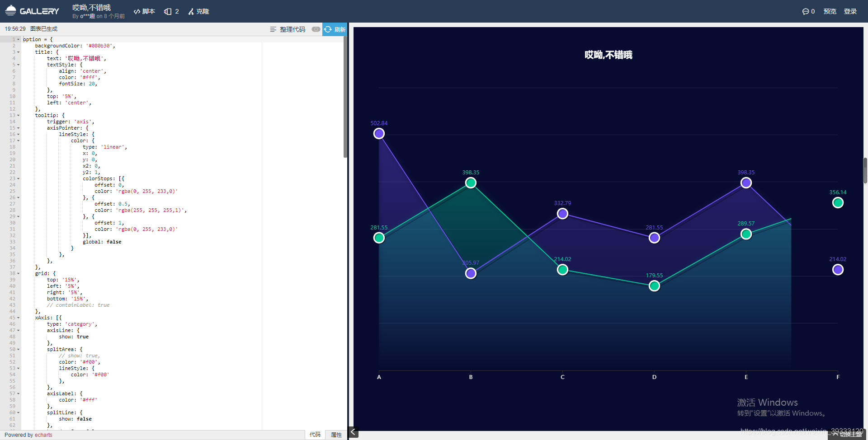Click the Gallery bell logo icon

[10, 11]
